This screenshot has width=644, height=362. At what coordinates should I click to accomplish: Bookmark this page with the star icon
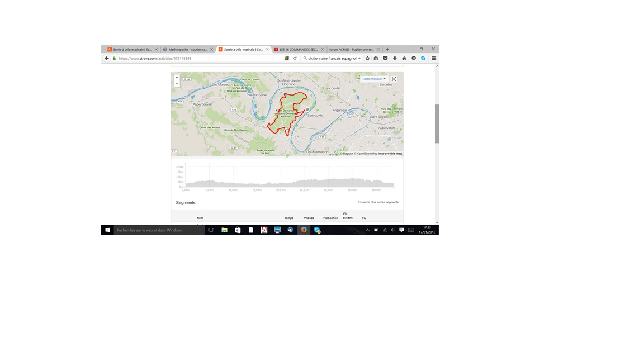coord(367,58)
